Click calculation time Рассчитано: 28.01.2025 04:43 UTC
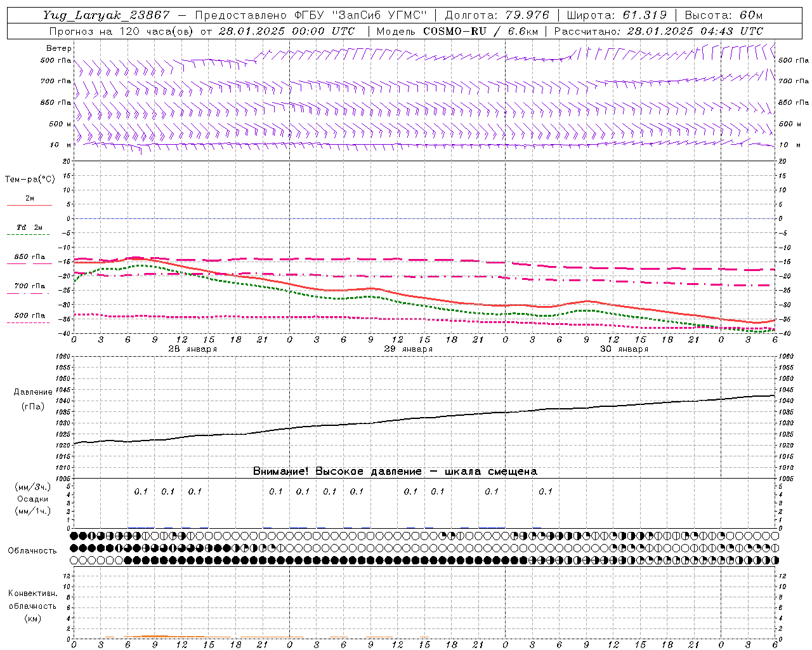The height and width of the screenshot is (650, 812). tap(658, 31)
